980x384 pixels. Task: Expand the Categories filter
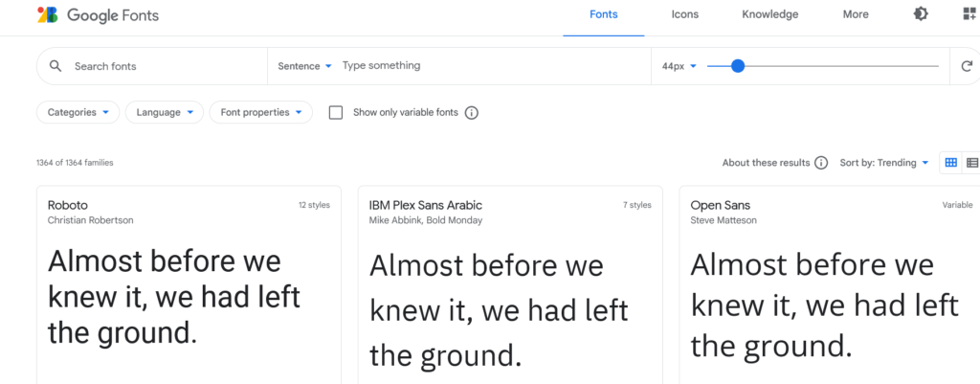pyautogui.click(x=78, y=113)
